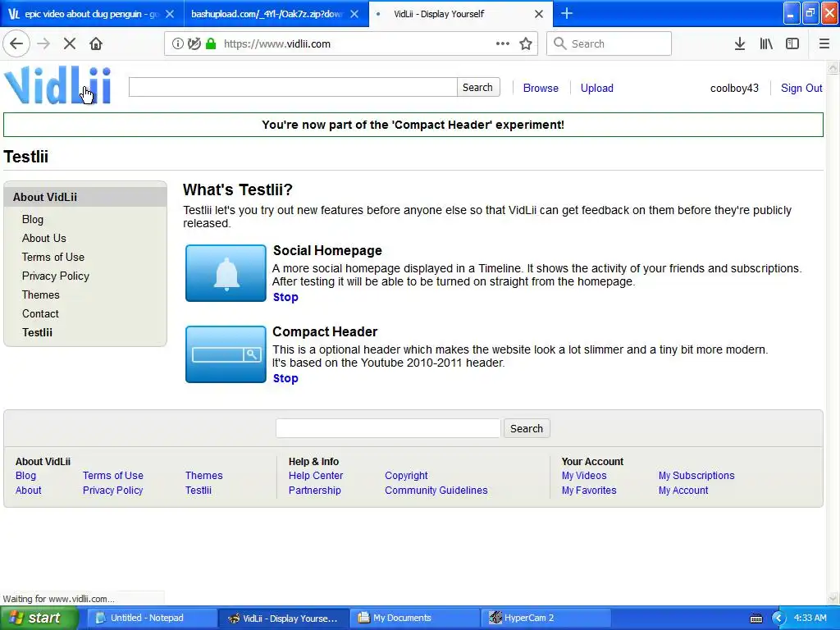The height and width of the screenshot is (630, 840).
Task: Open Partnership link
Action: click(x=314, y=490)
